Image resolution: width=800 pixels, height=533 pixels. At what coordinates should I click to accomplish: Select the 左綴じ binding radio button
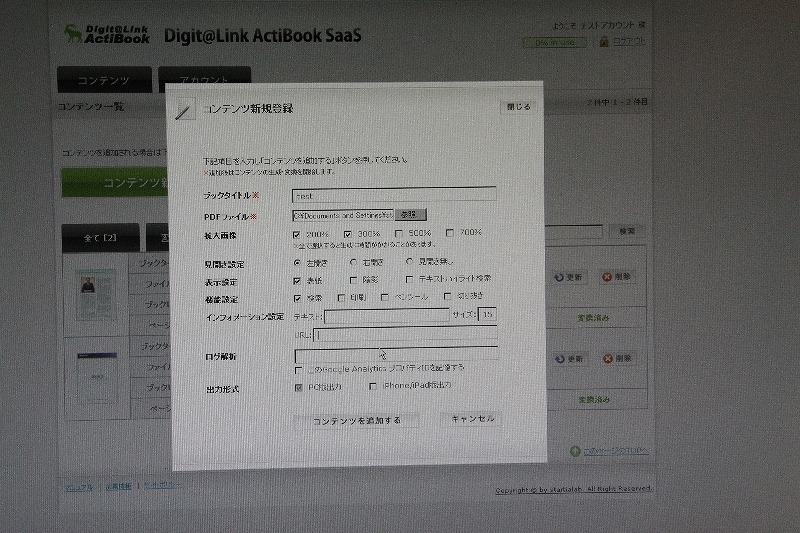(x=297, y=263)
